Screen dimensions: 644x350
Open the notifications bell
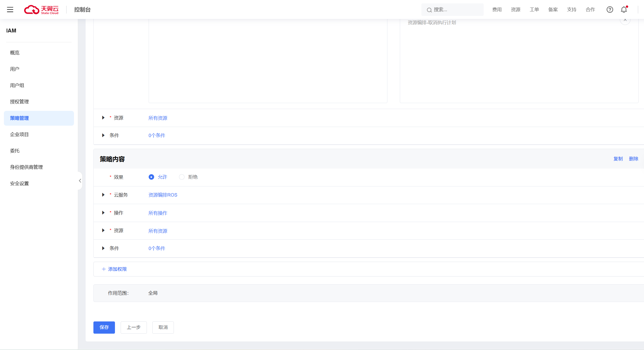(624, 10)
